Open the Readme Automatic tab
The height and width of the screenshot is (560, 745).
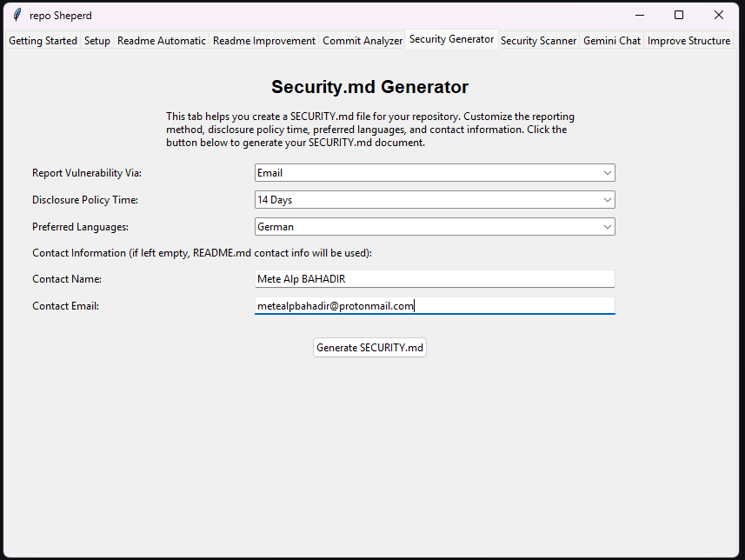(162, 41)
